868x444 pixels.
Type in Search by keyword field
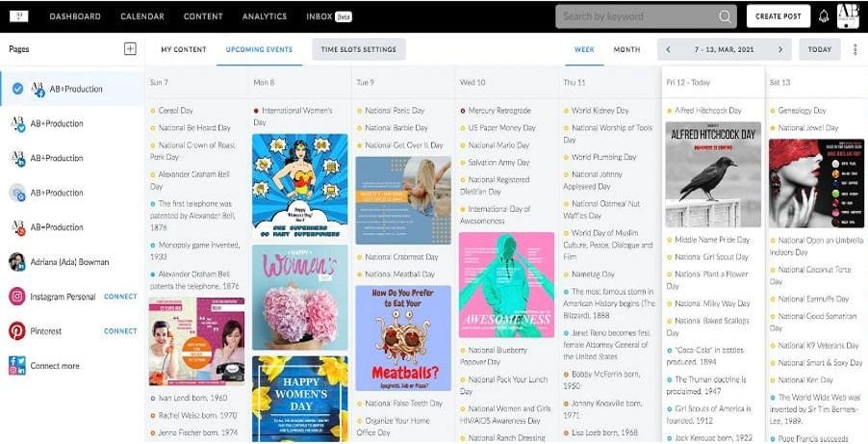pos(635,16)
